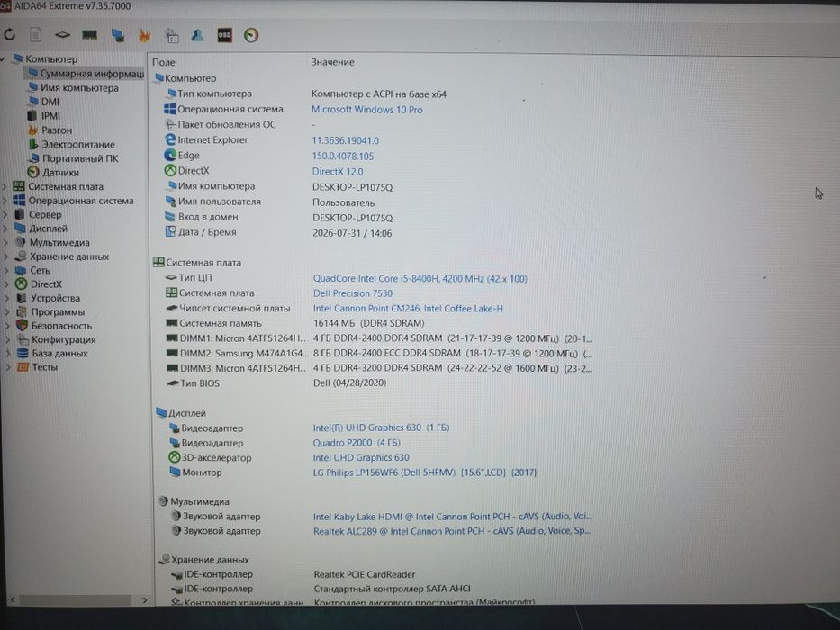Image resolution: width=840 pixels, height=630 pixels.
Task: Expand the Мультимедиа tree node
Action: (5, 242)
